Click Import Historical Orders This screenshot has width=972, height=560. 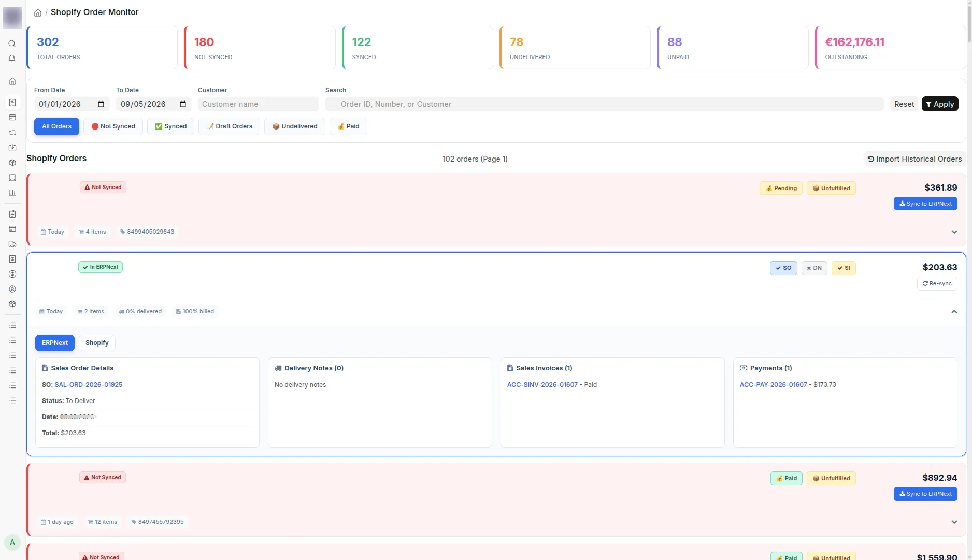[914, 159]
